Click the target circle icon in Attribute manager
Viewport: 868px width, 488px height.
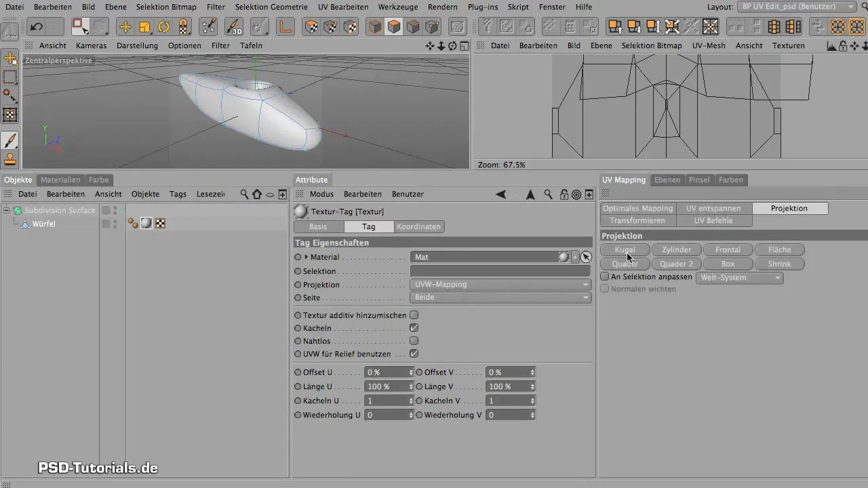point(576,195)
